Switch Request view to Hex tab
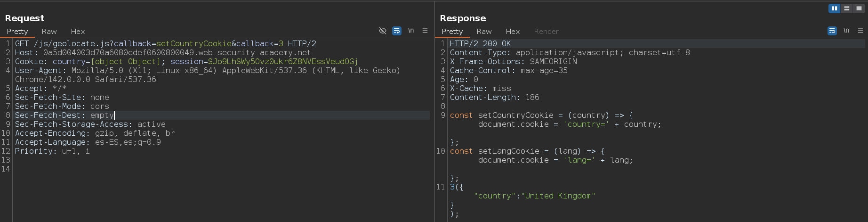This screenshot has width=868, height=222. point(78,32)
